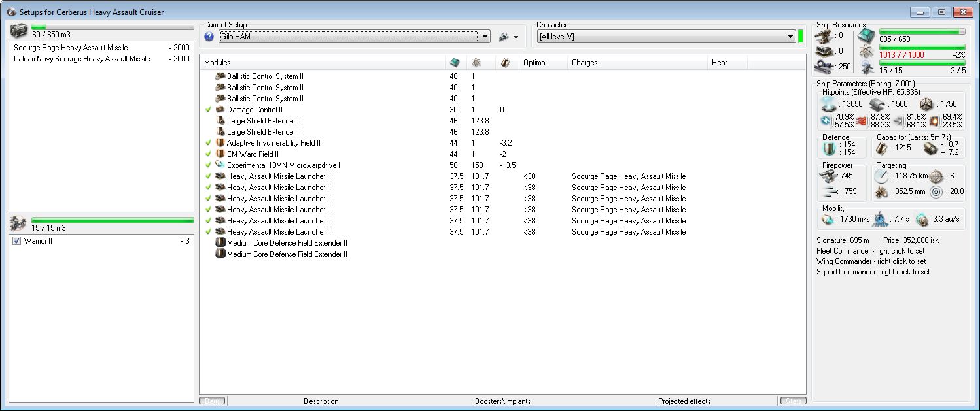Click the Wing Commander line
This screenshot has height=411, width=980.
coord(871,261)
